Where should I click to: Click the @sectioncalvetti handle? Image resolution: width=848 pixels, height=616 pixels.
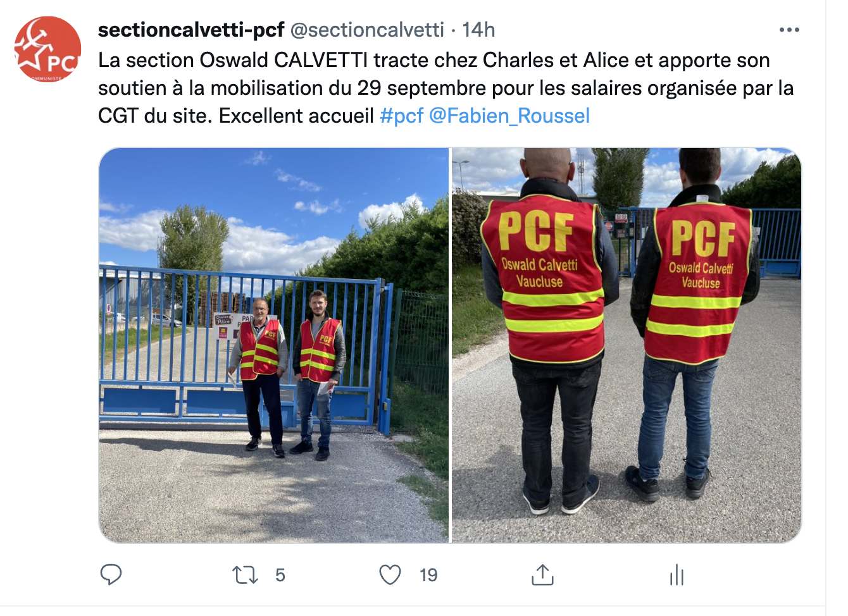tap(367, 30)
